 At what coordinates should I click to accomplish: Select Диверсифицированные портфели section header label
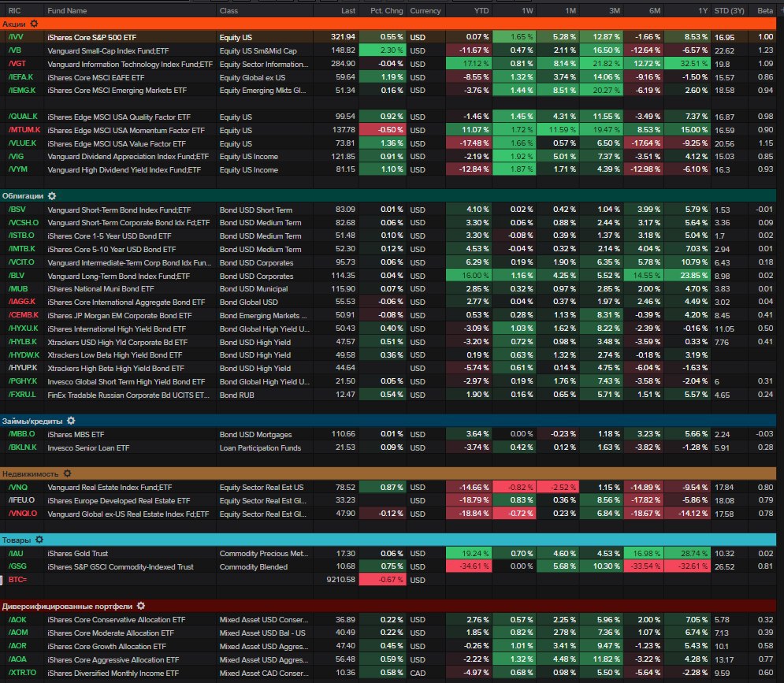[68, 606]
